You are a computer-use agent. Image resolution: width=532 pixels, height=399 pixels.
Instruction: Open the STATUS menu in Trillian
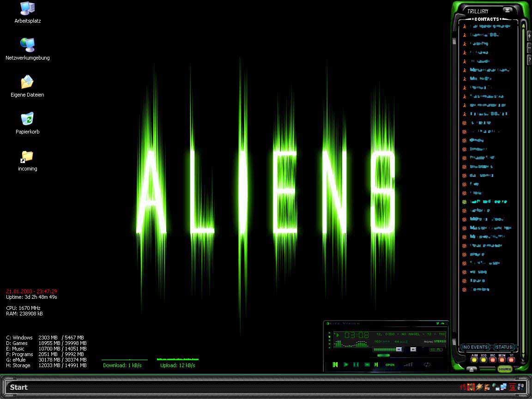(504, 347)
